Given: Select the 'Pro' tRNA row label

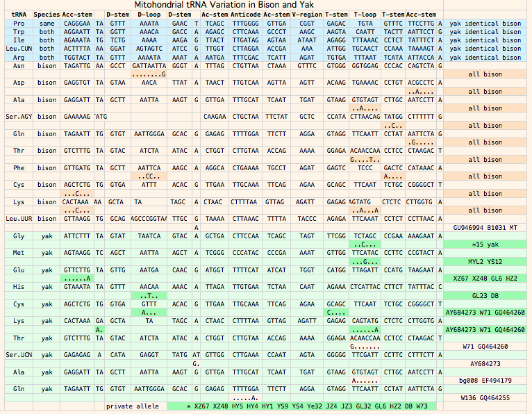Looking at the screenshot, I should pyautogui.click(x=19, y=24).
